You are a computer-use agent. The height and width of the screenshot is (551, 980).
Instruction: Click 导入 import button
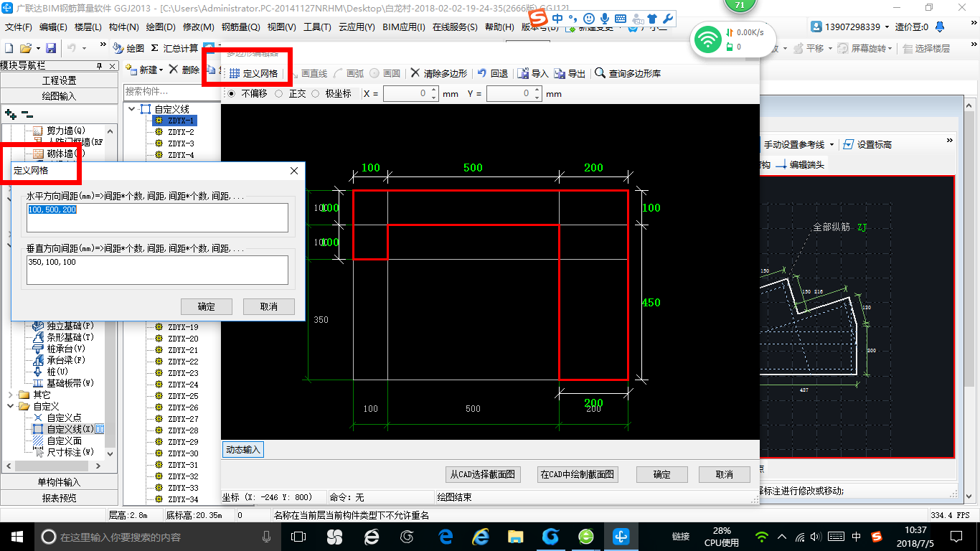coord(532,73)
